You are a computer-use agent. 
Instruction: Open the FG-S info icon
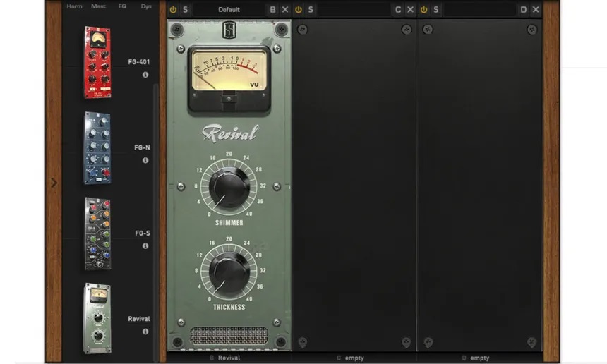[x=145, y=245]
